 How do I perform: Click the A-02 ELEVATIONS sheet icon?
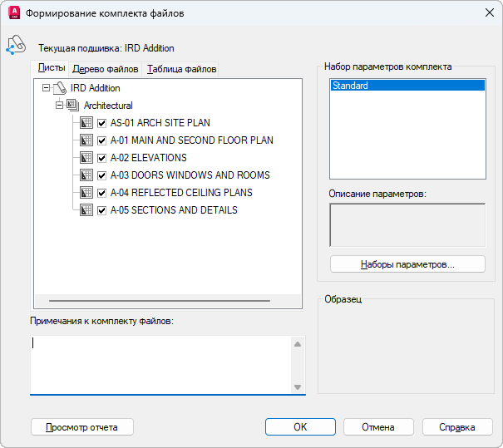click(x=86, y=158)
